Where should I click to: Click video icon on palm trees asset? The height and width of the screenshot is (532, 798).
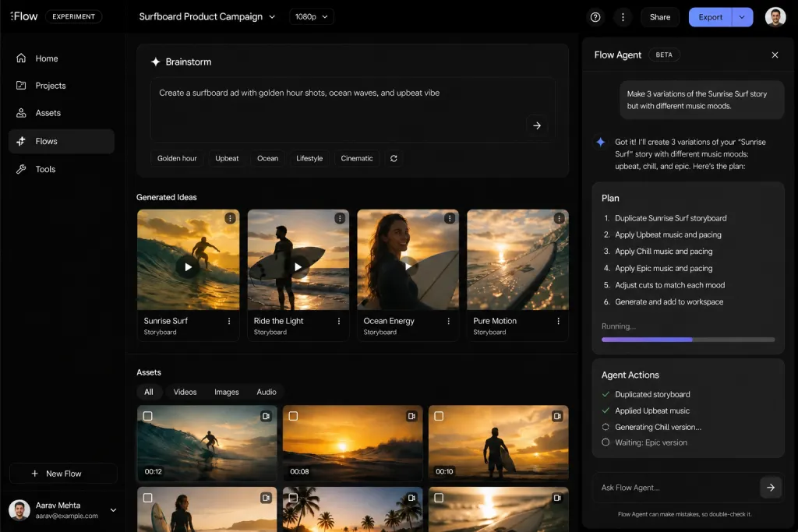411,498
